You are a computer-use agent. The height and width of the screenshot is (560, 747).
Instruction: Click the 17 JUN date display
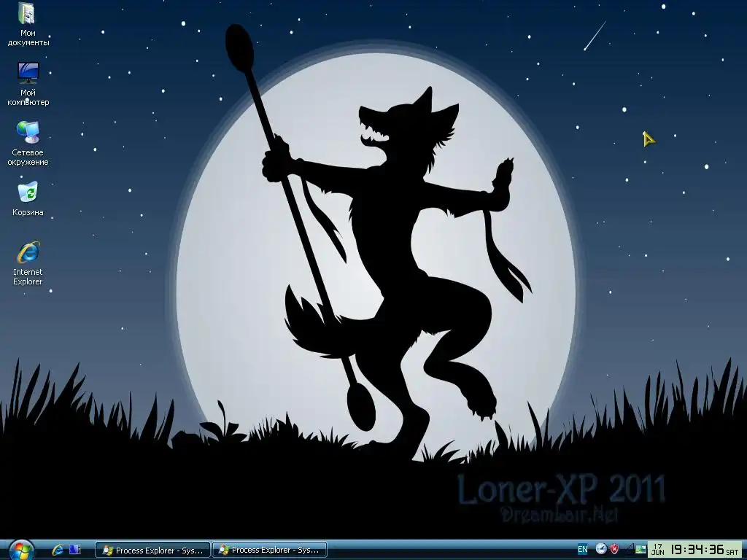658,550
